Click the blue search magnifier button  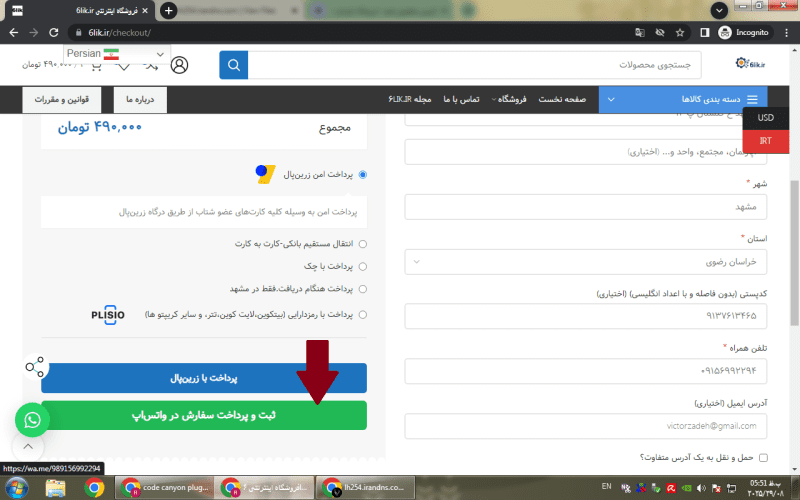(x=234, y=65)
